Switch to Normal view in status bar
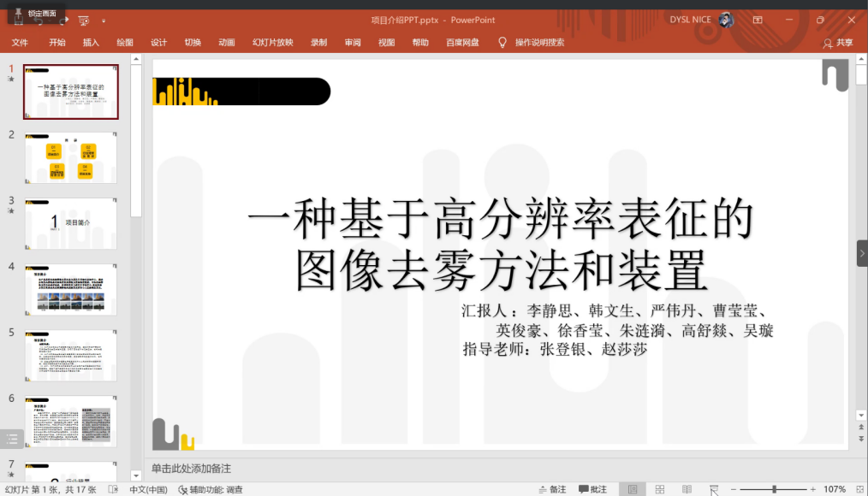This screenshot has width=868, height=496. (x=633, y=489)
